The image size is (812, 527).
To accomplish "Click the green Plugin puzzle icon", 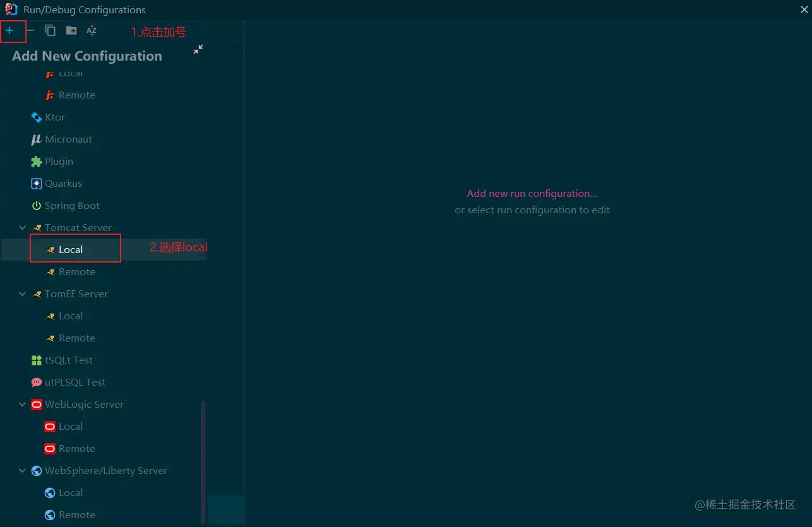I will [37, 162].
